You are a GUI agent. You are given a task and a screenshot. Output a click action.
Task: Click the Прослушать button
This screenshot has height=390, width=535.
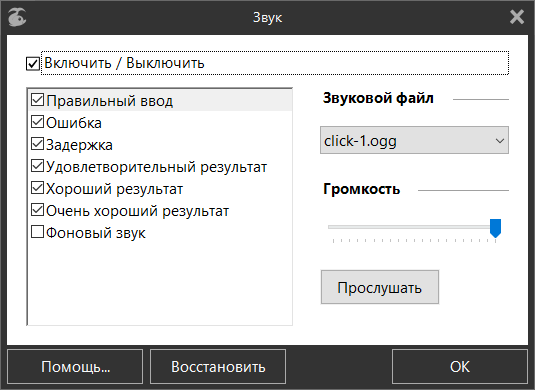380,287
